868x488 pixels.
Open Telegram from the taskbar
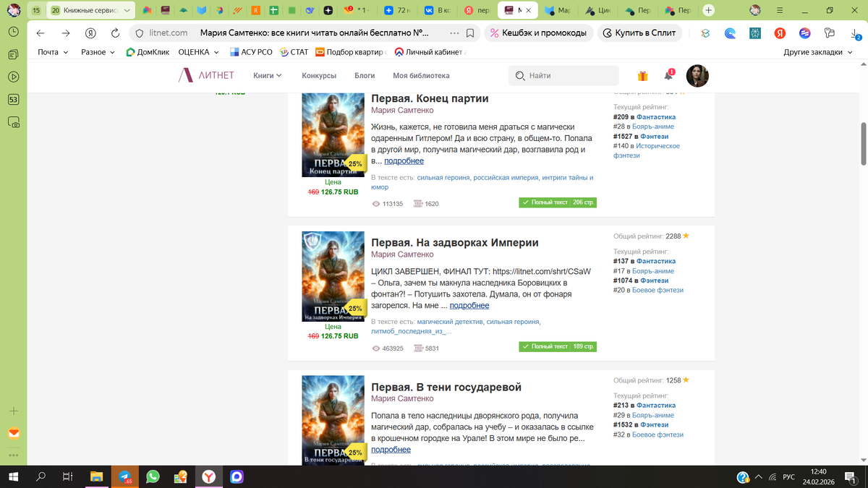(x=124, y=476)
